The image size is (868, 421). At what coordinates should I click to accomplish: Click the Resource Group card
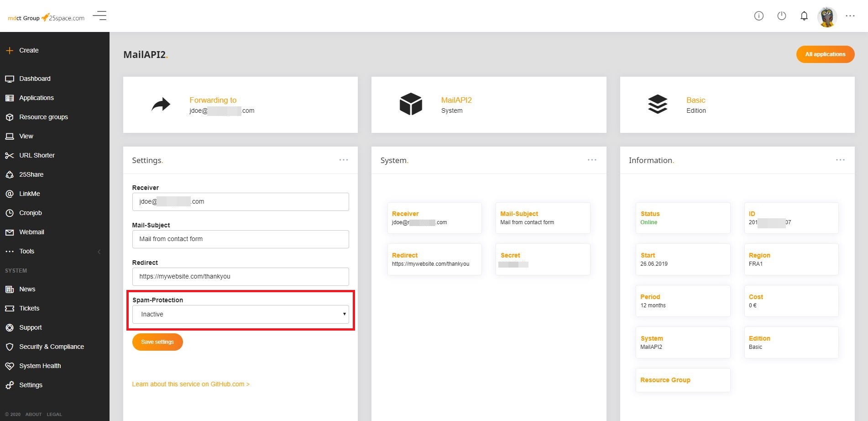[683, 380]
